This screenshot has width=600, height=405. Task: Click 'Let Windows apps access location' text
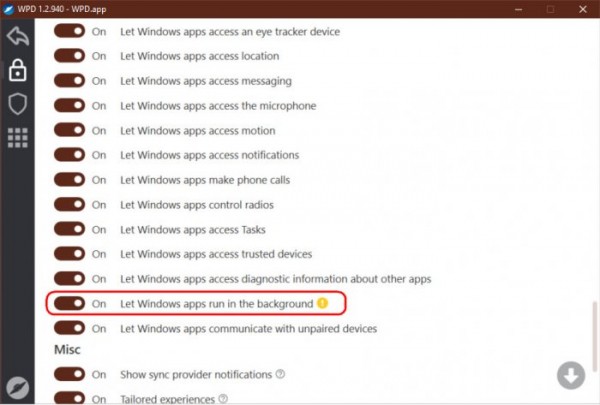point(200,56)
